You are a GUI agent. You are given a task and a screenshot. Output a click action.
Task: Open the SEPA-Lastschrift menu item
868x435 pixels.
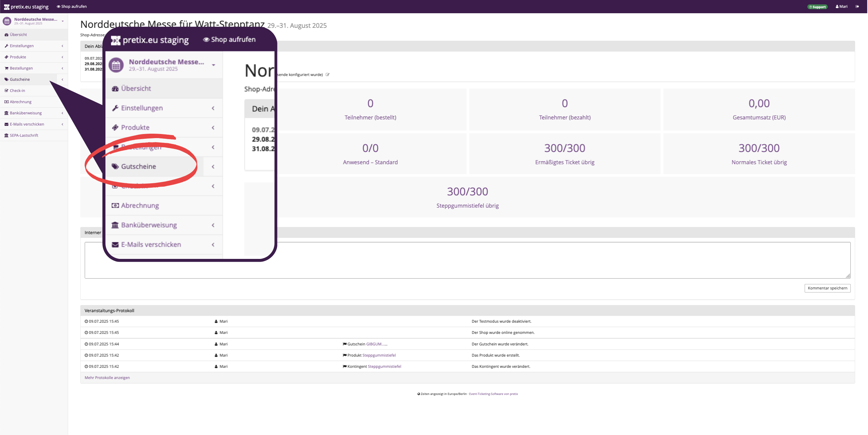(24, 135)
